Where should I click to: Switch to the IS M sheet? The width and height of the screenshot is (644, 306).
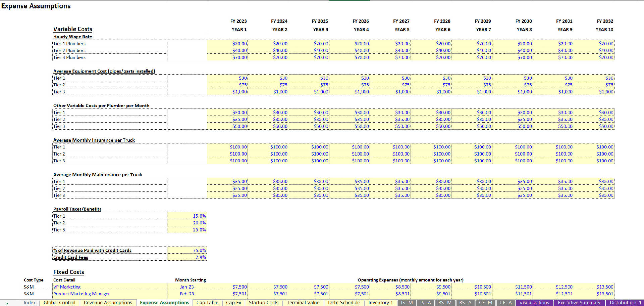click(x=407, y=303)
